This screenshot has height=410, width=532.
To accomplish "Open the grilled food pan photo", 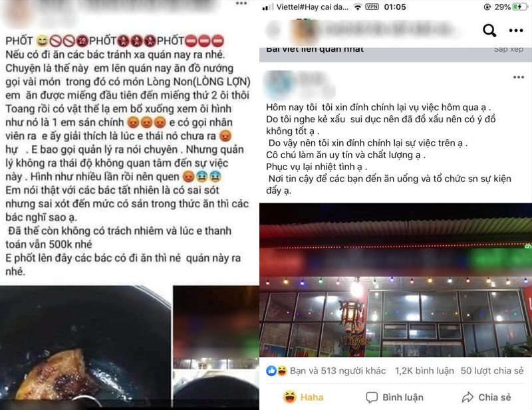I will (x=85, y=347).
